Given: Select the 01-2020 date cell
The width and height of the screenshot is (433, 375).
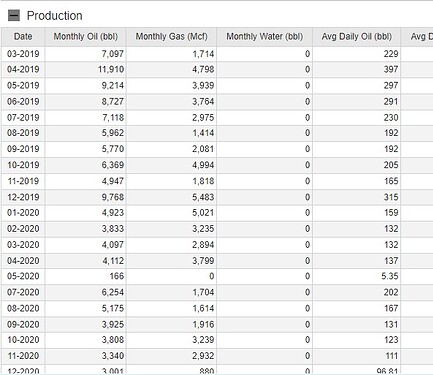Looking at the screenshot, I should (x=23, y=213).
